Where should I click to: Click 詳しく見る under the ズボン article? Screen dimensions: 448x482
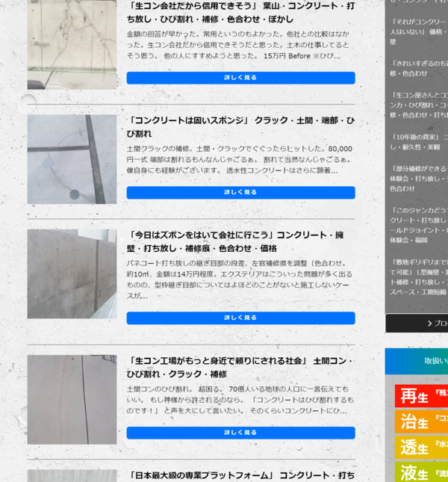(240, 318)
